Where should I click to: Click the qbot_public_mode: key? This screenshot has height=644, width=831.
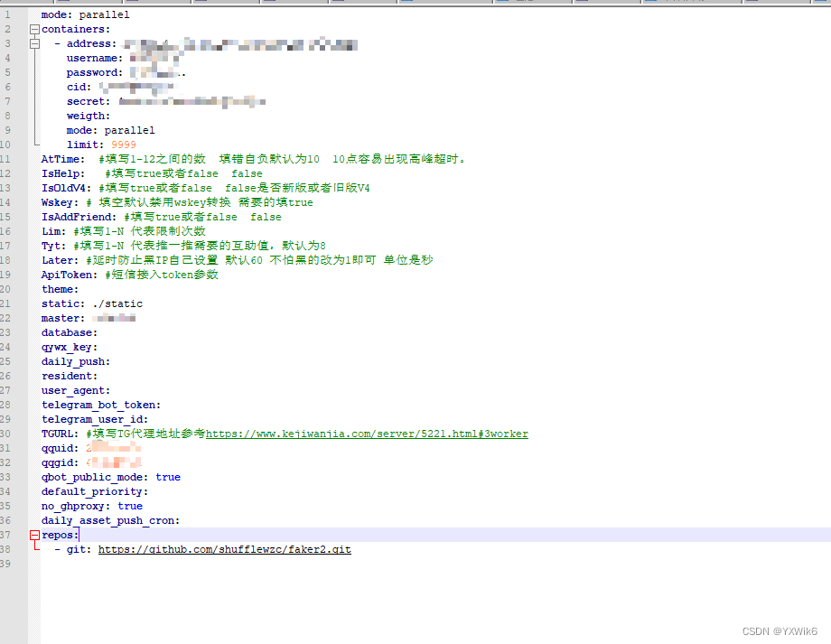tap(94, 477)
